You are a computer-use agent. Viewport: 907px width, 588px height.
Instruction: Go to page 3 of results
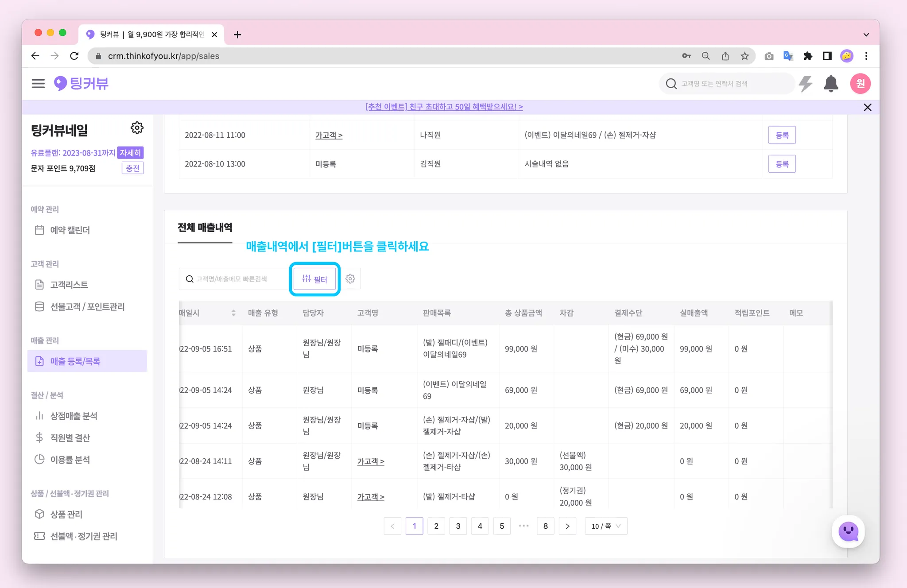coord(458,526)
